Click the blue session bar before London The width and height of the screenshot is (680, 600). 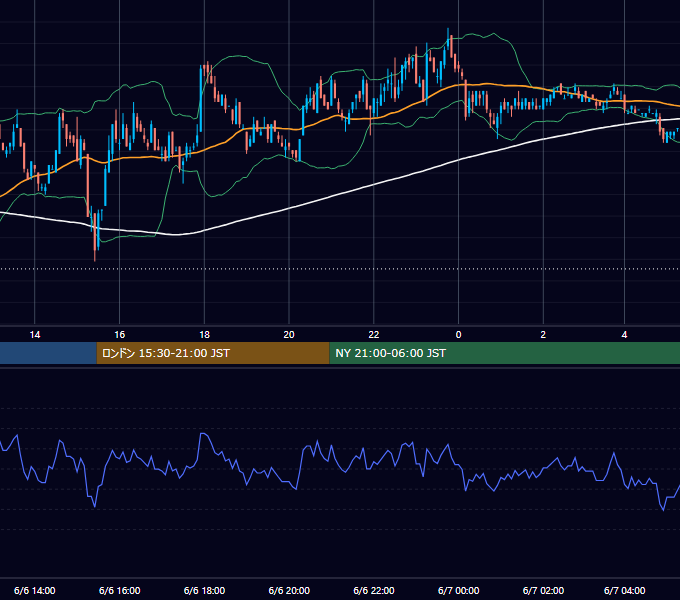click(x=48, y=353)
